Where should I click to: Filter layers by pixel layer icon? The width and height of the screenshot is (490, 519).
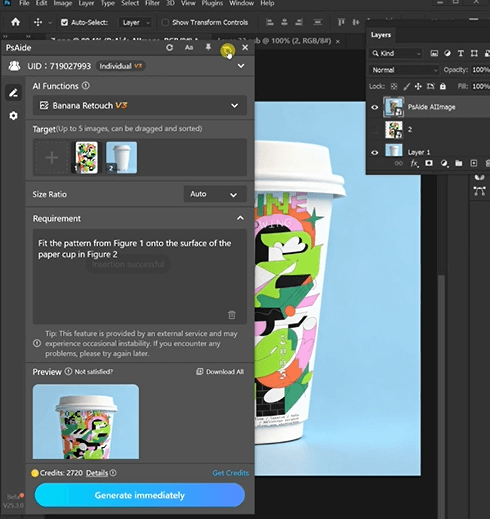(x=434, y=53)
